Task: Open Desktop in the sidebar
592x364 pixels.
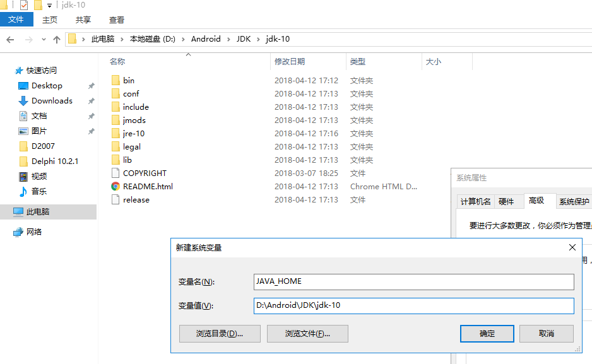Action: [x=47, y=86]
